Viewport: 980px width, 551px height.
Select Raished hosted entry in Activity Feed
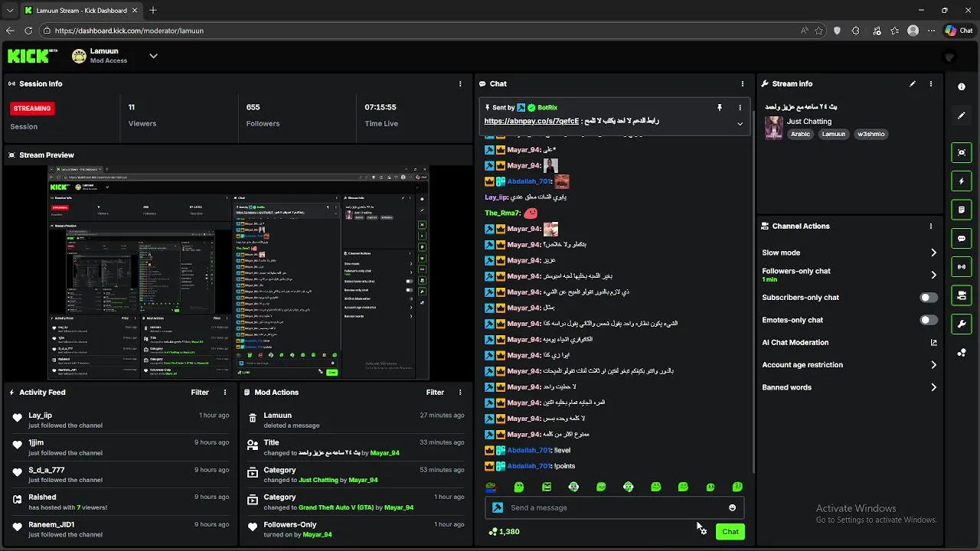pos(121,502)
